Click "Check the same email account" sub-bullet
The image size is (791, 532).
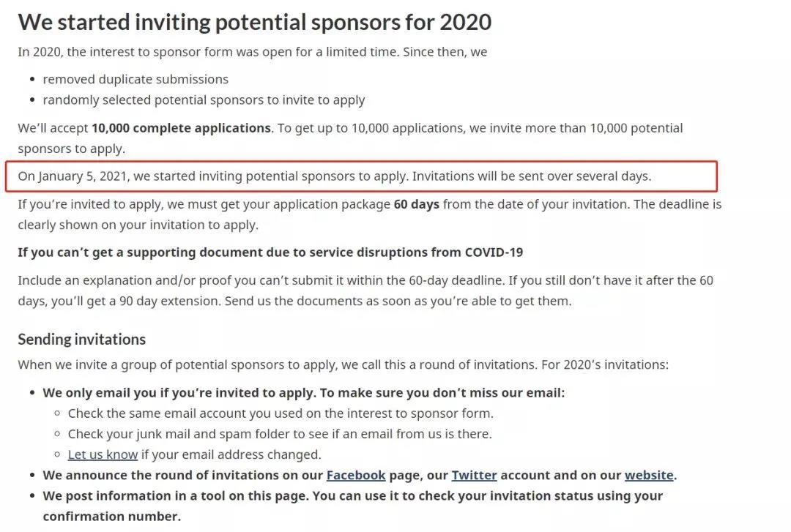(281, 413)
